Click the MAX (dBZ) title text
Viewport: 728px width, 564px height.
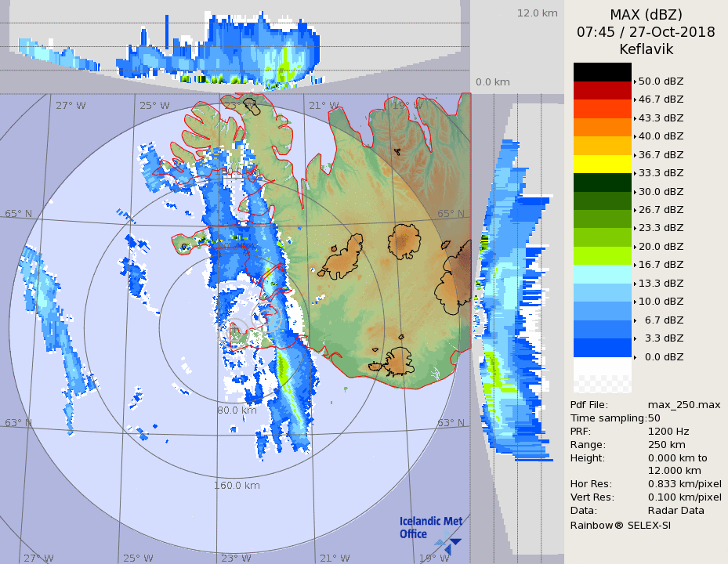click(x=646, y=14)
